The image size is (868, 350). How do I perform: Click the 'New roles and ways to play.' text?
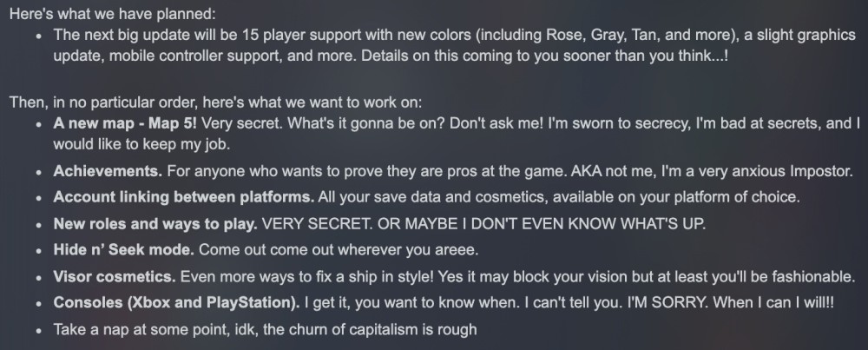155,224
